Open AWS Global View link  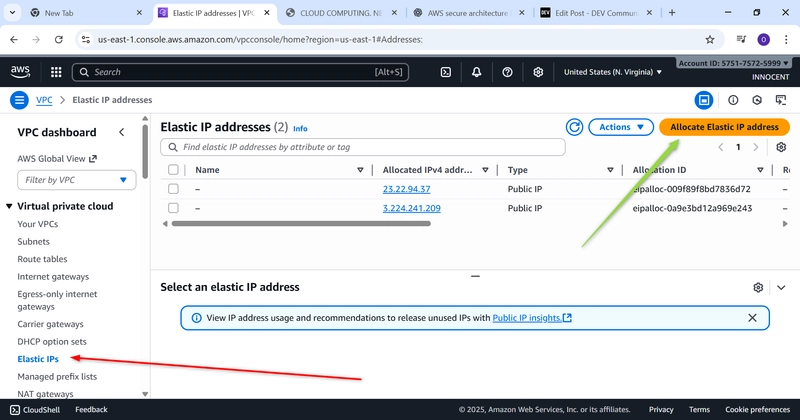(57, 159)
